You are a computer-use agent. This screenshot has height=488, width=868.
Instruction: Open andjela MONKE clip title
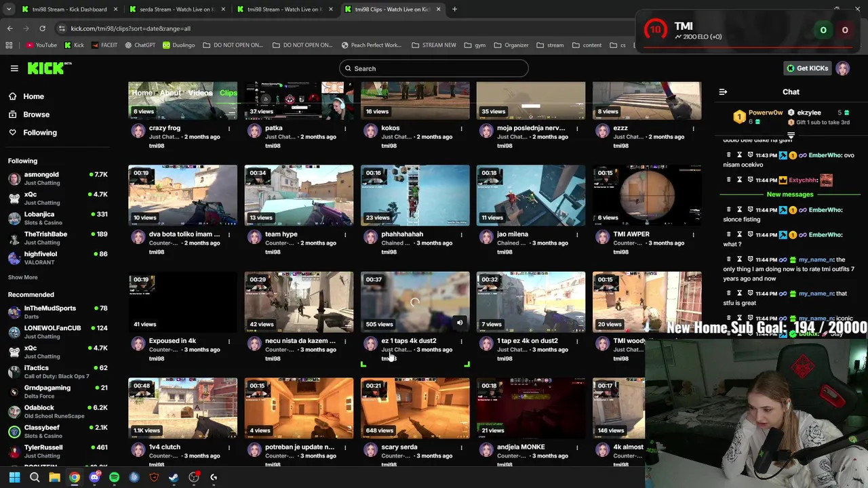coord(521,447)
